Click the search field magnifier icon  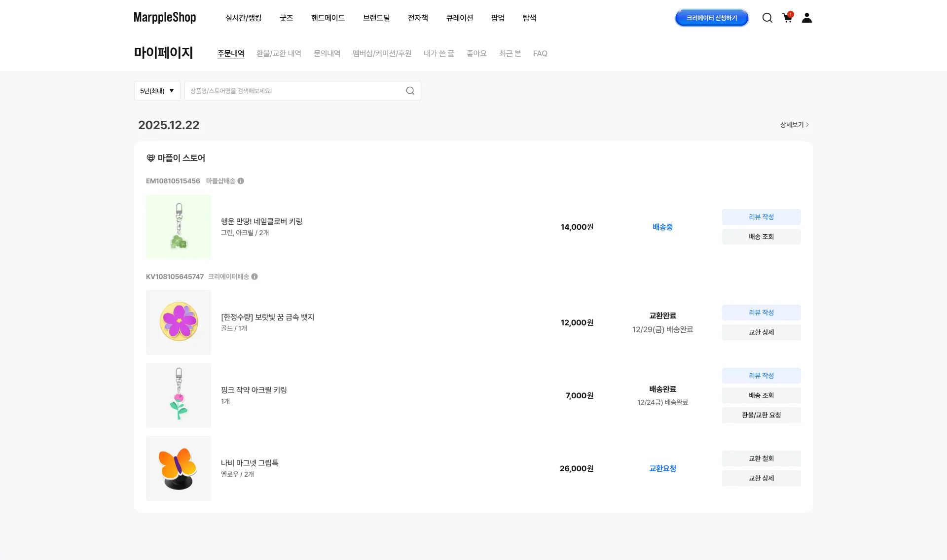point(410,91)
